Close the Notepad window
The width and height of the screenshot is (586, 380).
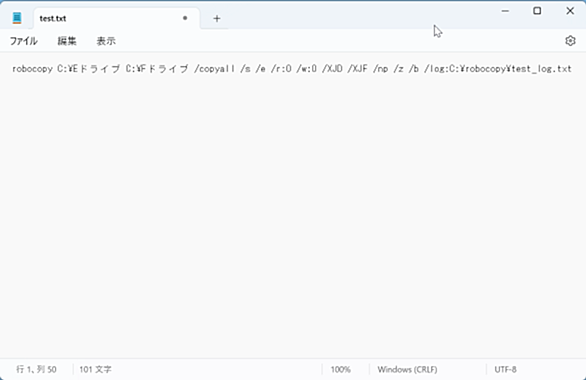pyautogui.click(x=570, y=11)
